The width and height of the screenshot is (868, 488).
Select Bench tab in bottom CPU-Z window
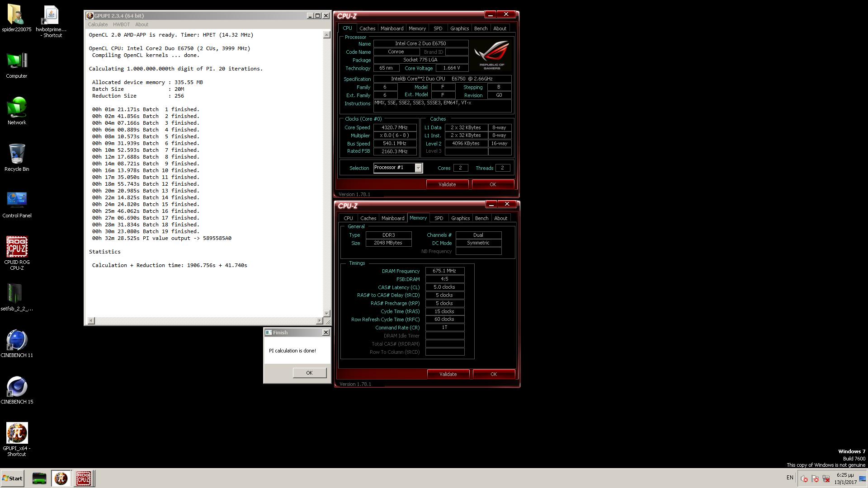[x=481, y=218]
